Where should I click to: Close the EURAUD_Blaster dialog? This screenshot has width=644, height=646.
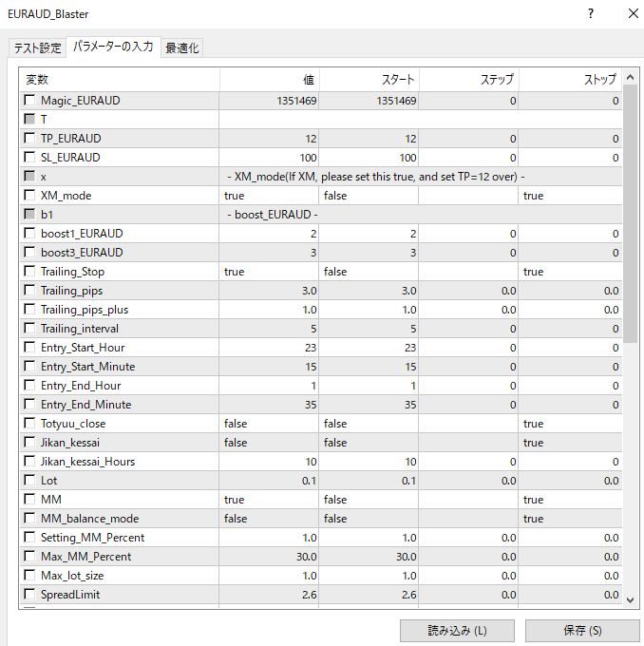(634, 13)
